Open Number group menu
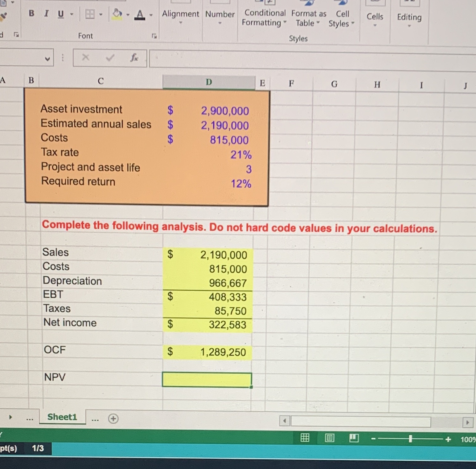This screenshot has height=469, width=476. pos(220,17)
